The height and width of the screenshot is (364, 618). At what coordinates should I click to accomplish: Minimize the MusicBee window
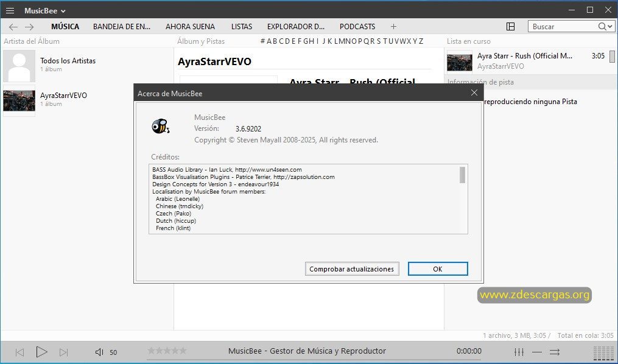click(572, 10)
